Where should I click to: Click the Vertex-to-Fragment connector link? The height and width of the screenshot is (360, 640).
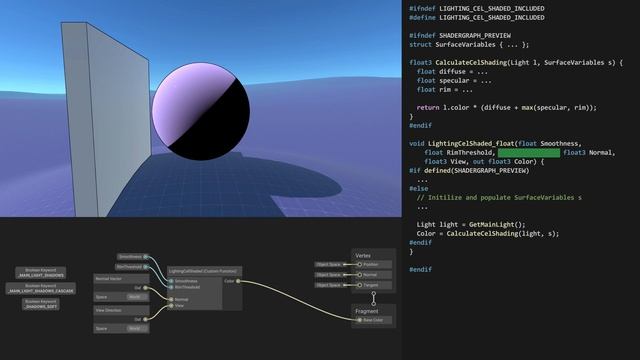coord(373,298)
